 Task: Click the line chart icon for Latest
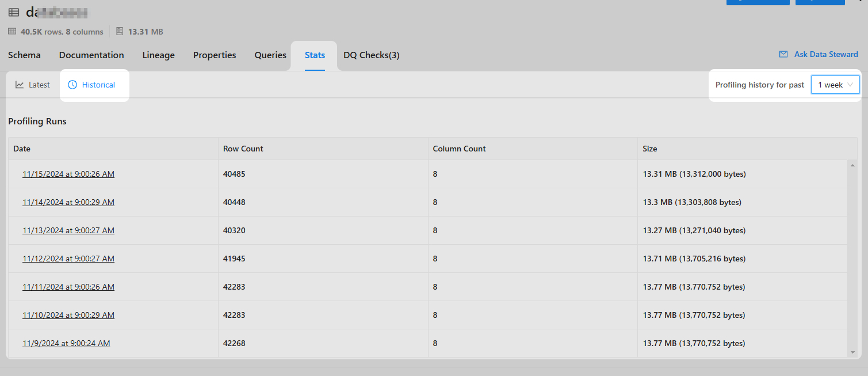click(20, 85)
